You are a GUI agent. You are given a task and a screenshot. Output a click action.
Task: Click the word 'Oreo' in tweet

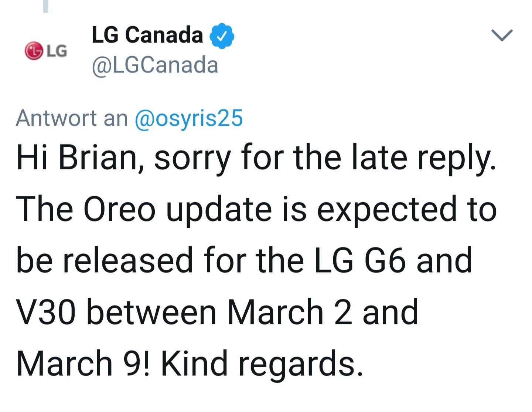(x=119, y=209)
